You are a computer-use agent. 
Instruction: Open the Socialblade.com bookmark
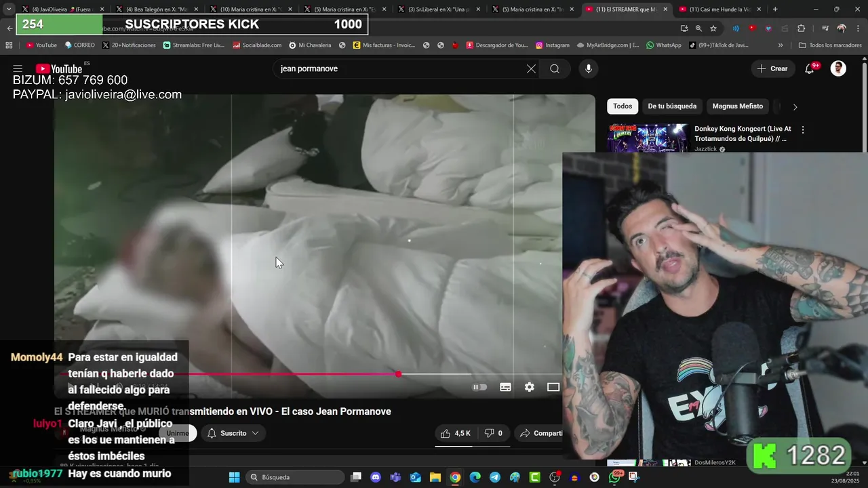(257, 45)
